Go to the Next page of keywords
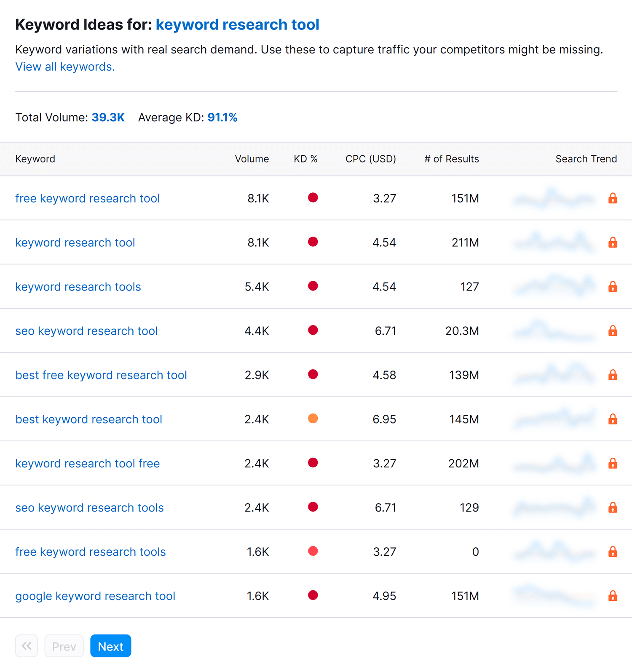The width and height of the screenshot is (632, 672). 111,646
